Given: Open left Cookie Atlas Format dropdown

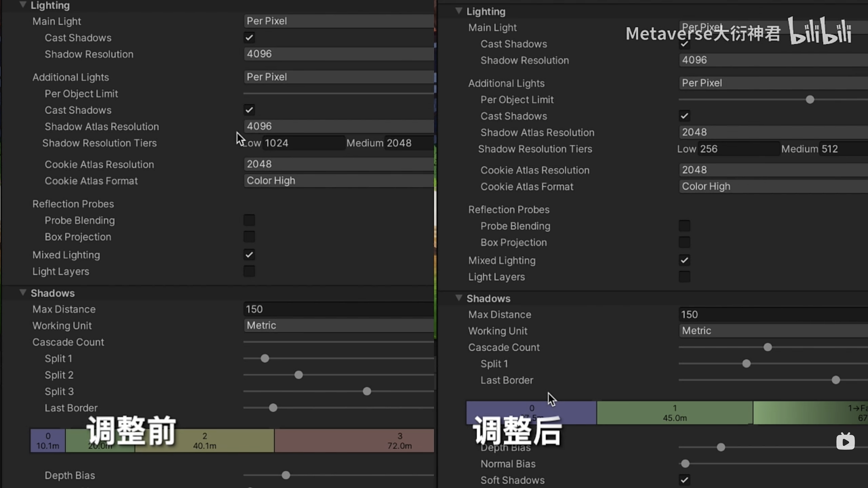Looking at the screenshot, I should [339, 180].
